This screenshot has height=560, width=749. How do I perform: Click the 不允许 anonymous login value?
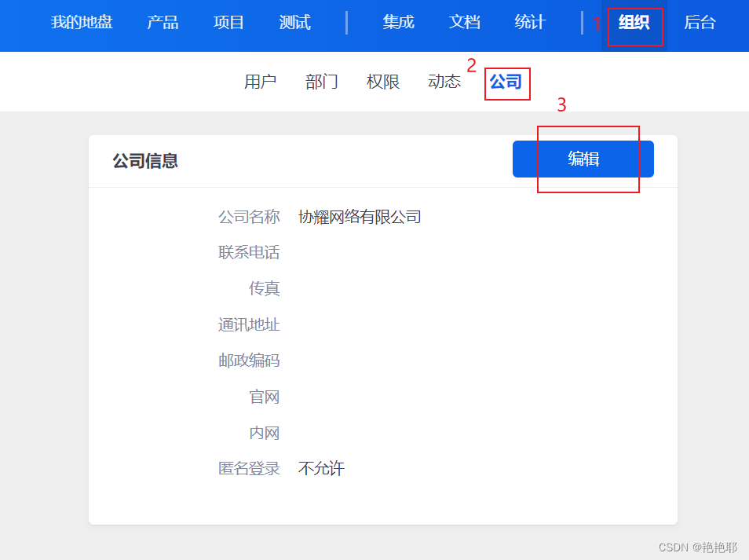click(321, 468)
